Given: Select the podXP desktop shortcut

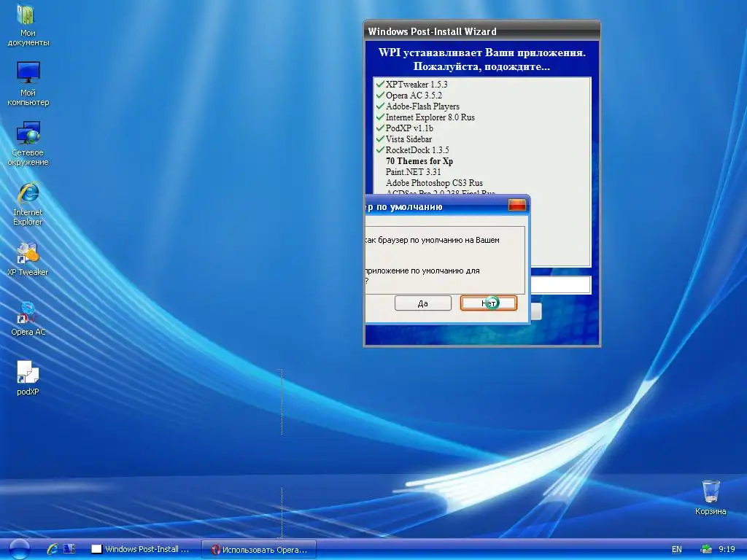Looking at the screenshot, I should (28, 378).
